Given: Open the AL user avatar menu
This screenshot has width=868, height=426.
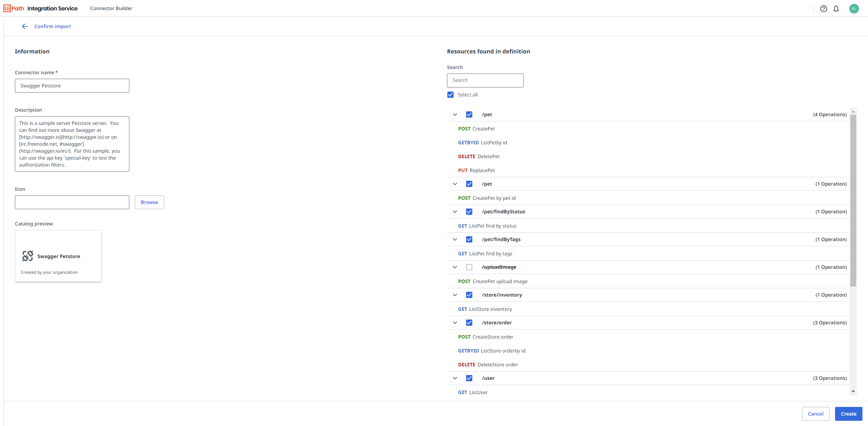Looking at the screenshot, I should coord(854,9).
